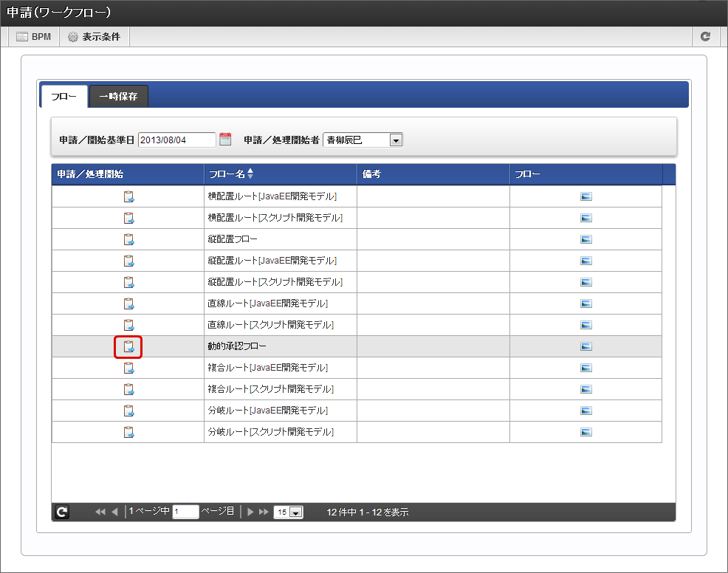Viewport: 728px width, 573px height.
Task: Click apply icon for 横配置ルート[JavaEE開発モデル]
Action: pos(128,196)
